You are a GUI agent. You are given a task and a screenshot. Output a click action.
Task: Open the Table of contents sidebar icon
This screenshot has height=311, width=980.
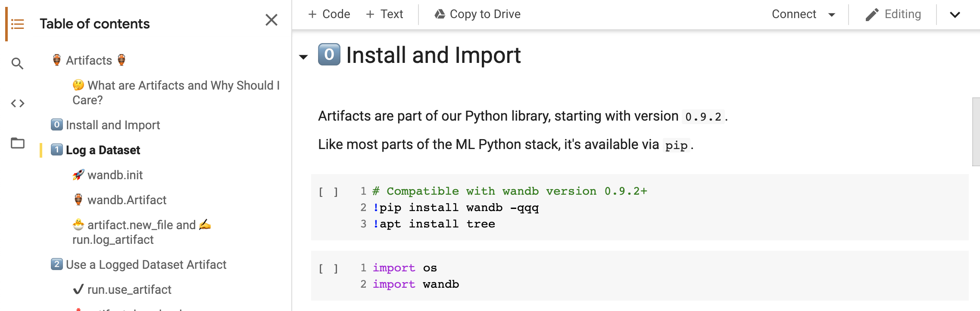[17, 24]
